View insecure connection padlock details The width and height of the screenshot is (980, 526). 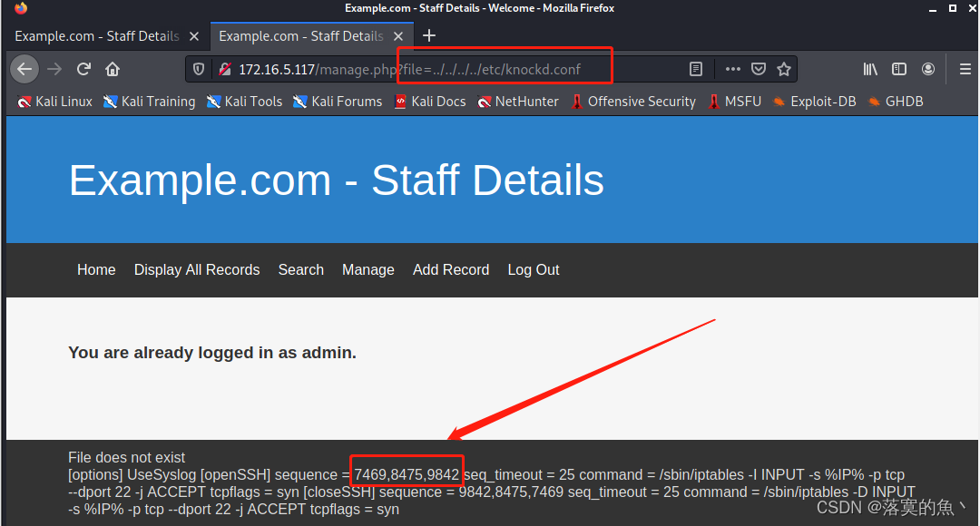225,69
